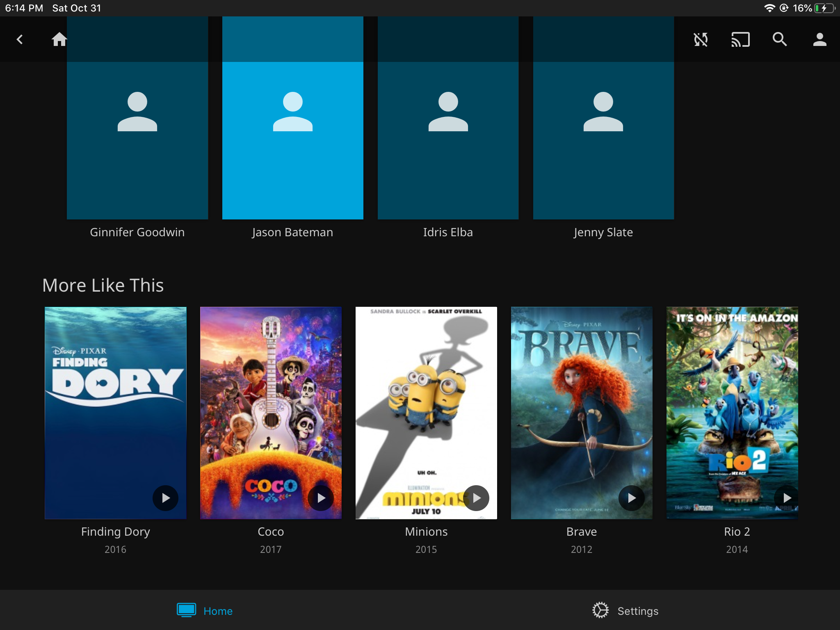Image resolution: width=840 pixels, height=630 pixels.
Task: Open search with magnifier icon
Action: pyautogui.click(x=780, y=39)
